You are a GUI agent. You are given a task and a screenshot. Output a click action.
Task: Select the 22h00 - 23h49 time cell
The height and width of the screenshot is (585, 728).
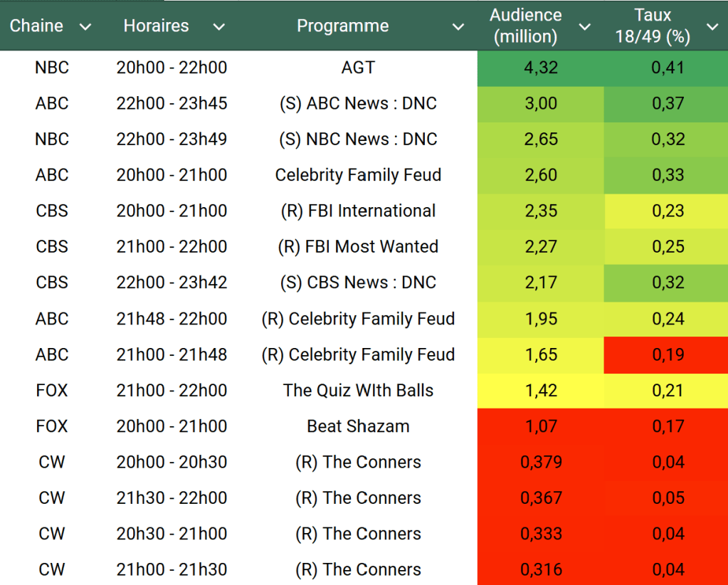[x=172, y=139]
